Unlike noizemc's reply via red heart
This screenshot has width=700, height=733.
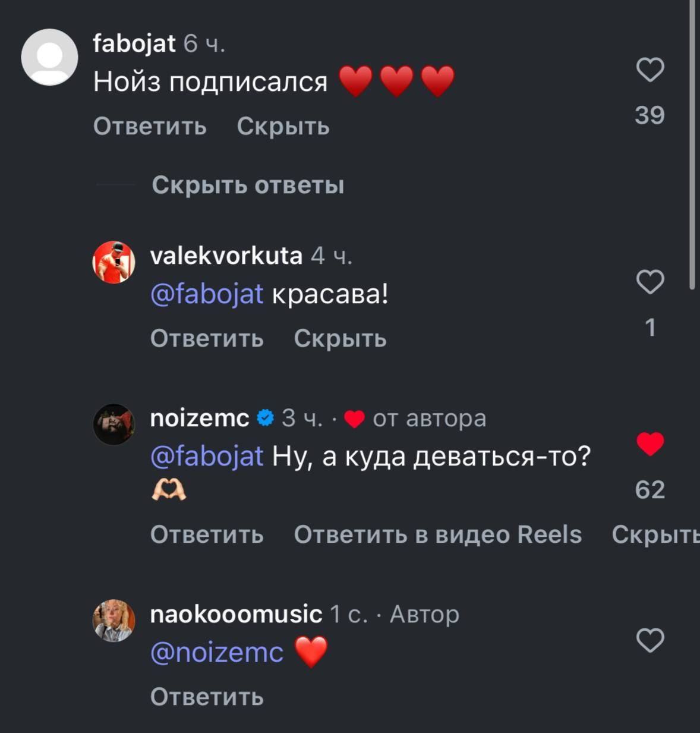click(650, 444)
